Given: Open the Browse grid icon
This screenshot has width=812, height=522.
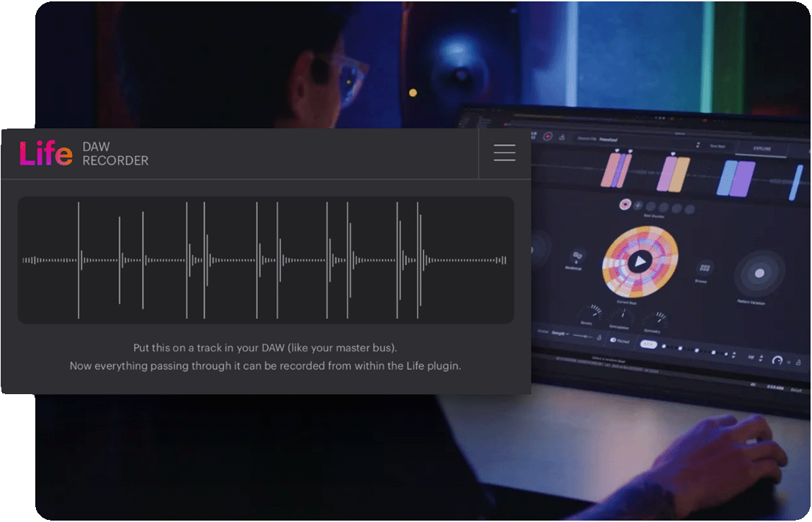Looking at the screenshot, I should [704, 268].
